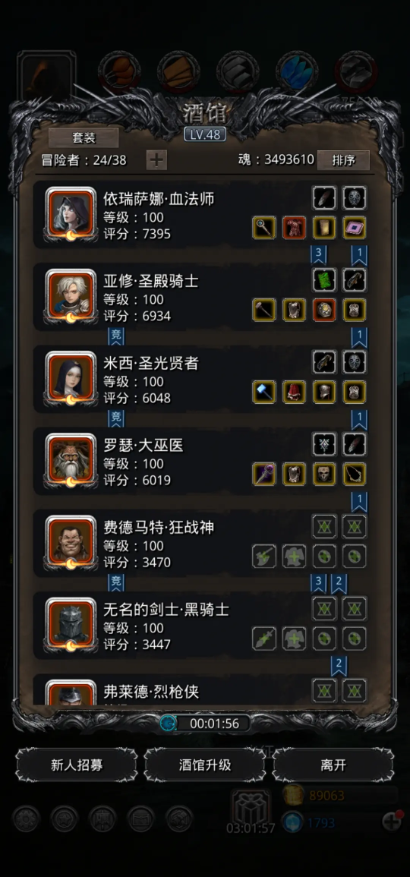The height and width of the screenshot is (877, 410).
Task: Click the 新人招募 button
Action: 77,765
